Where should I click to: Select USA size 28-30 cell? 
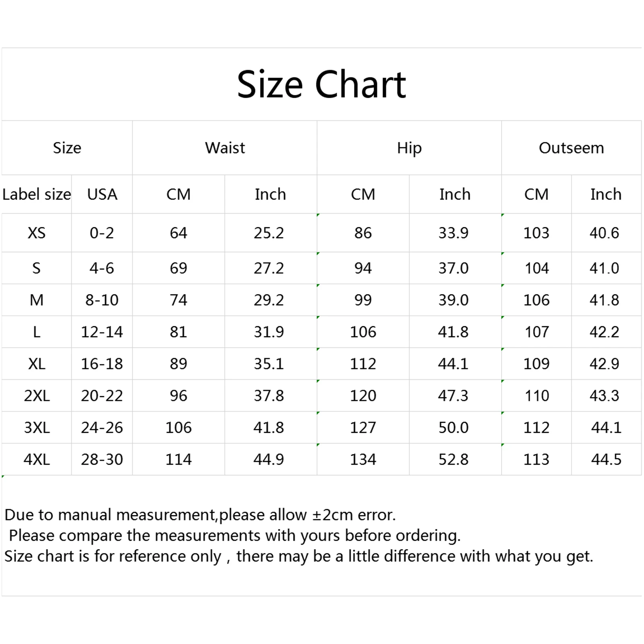102,459
